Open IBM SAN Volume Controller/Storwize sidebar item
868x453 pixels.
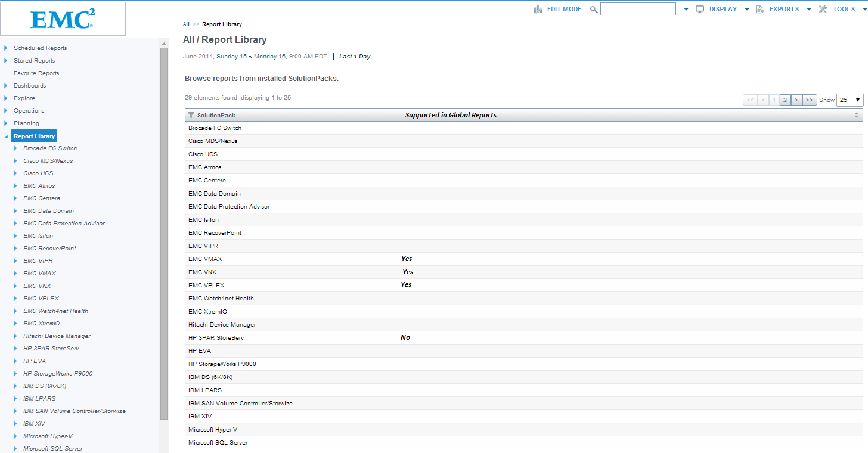tap(75, 411)
